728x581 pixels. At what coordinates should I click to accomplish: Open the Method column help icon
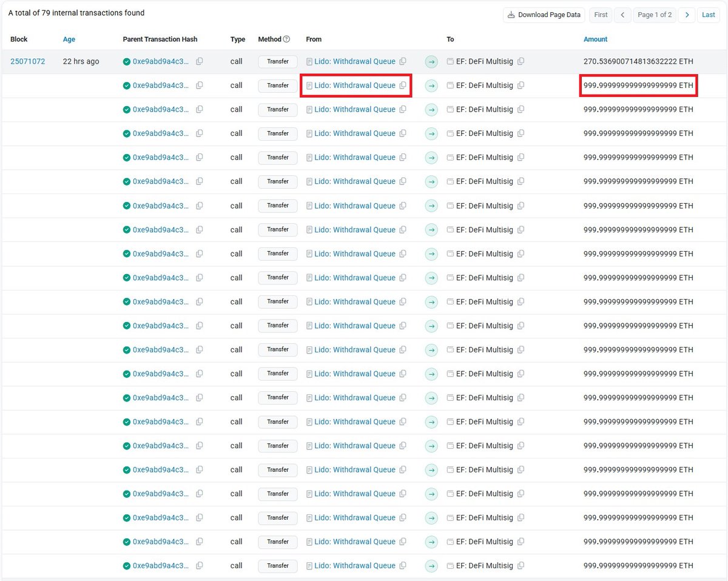[x=286, y=39]
